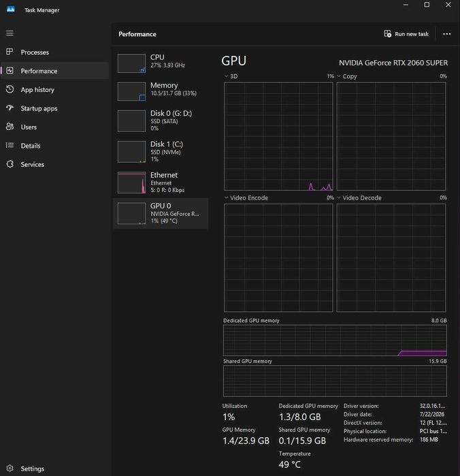This screenshot has height=476, width=460.
Task: Open the Services page
Action: click(54, 164)
